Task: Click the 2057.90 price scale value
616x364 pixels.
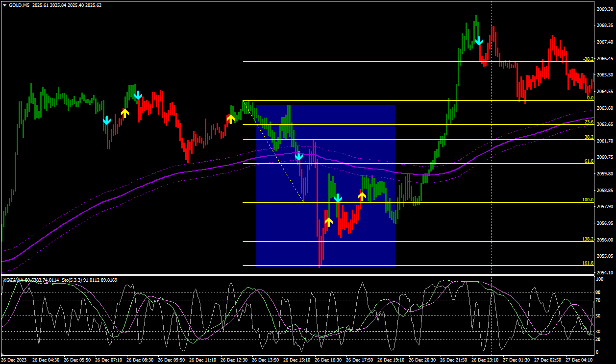Action: coord(605,206)
